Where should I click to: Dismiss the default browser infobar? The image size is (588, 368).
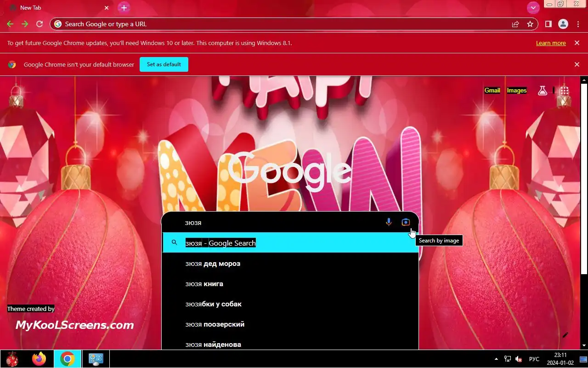pyautogui.click(x=577, y=64)
